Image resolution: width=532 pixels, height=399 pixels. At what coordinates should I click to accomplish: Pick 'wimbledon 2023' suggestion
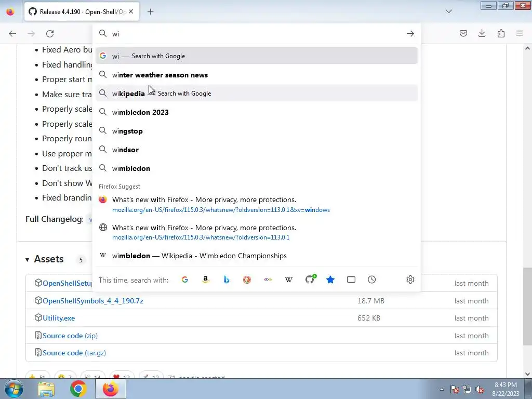click(x=257, y=112)
